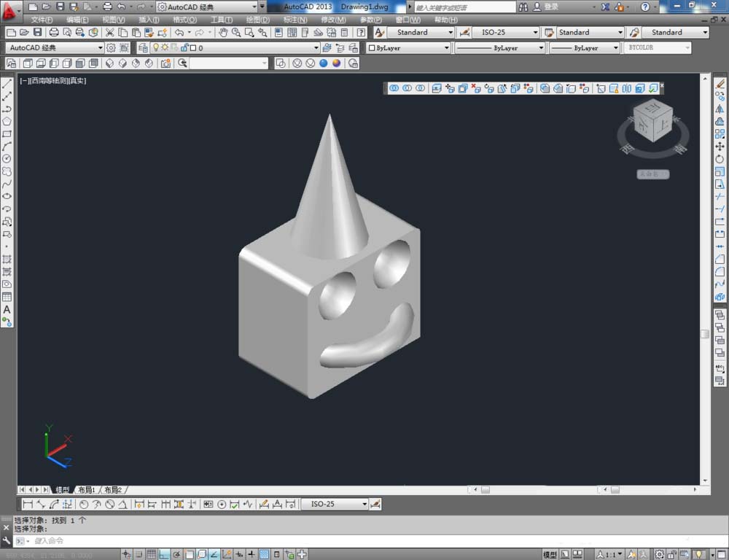Open the 编辑(E) menu
Image resolution: width=729 pixels, height=560 pixels.
(77, 20)
